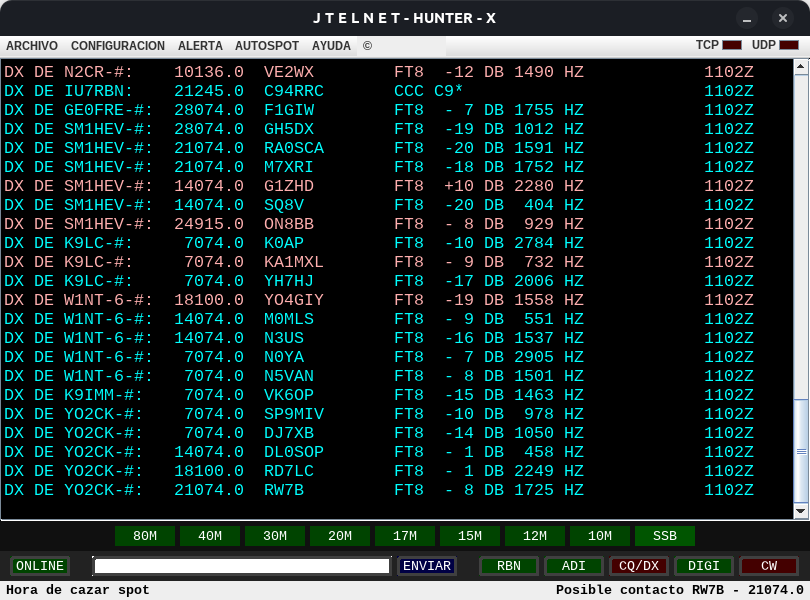
Task: Select the 40M band button
Action: click(210, 536)
